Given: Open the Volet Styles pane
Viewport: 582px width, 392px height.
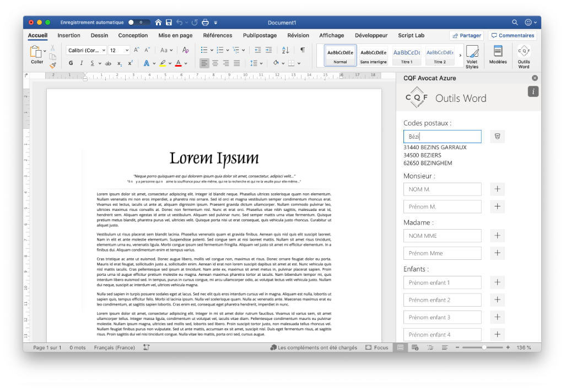Looking at the screenshot, I should [x=472, y=56].
